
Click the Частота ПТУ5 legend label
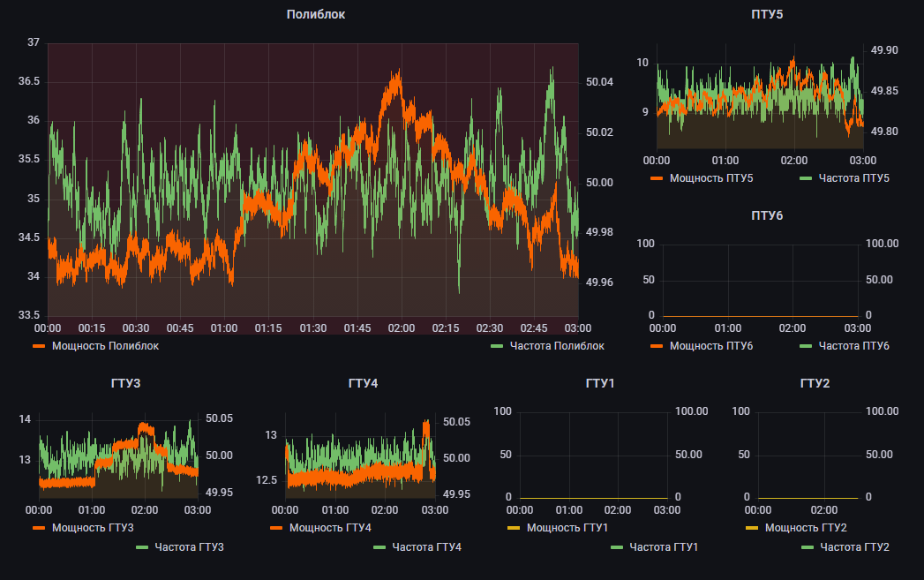pyautogui.click(x=853, y=178)
